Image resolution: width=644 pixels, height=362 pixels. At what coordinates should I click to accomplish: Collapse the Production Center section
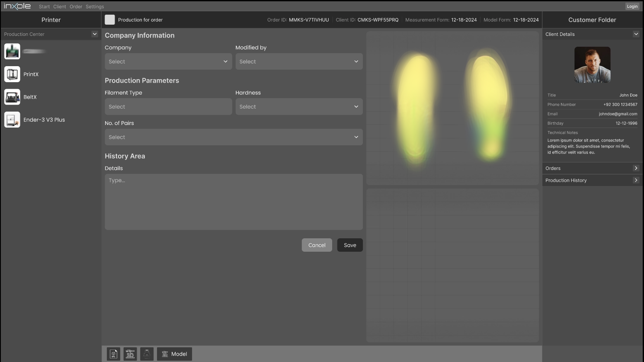95,34
